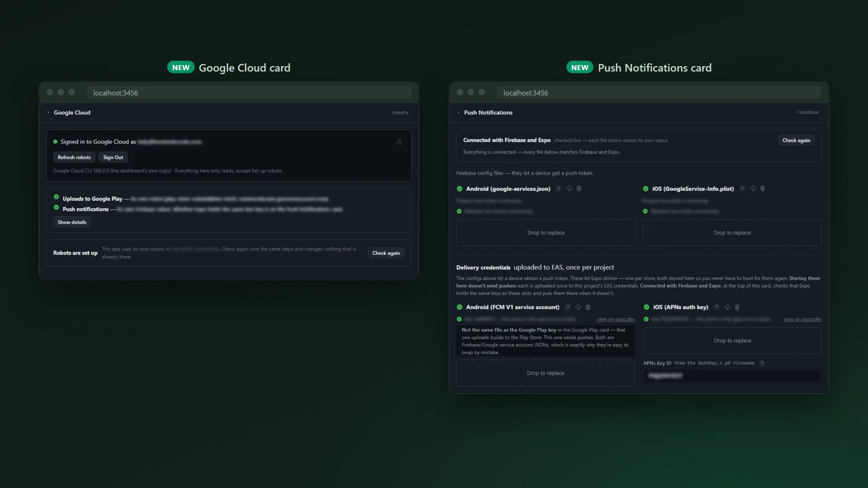Click 'Uploads to Google Play' label
Screen dimensions: 868x488
coord(93,199)
